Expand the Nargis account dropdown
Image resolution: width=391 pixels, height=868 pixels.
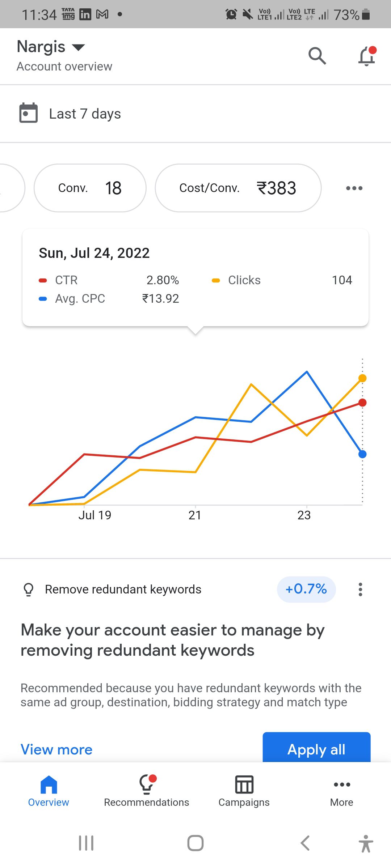click(78, 47)
